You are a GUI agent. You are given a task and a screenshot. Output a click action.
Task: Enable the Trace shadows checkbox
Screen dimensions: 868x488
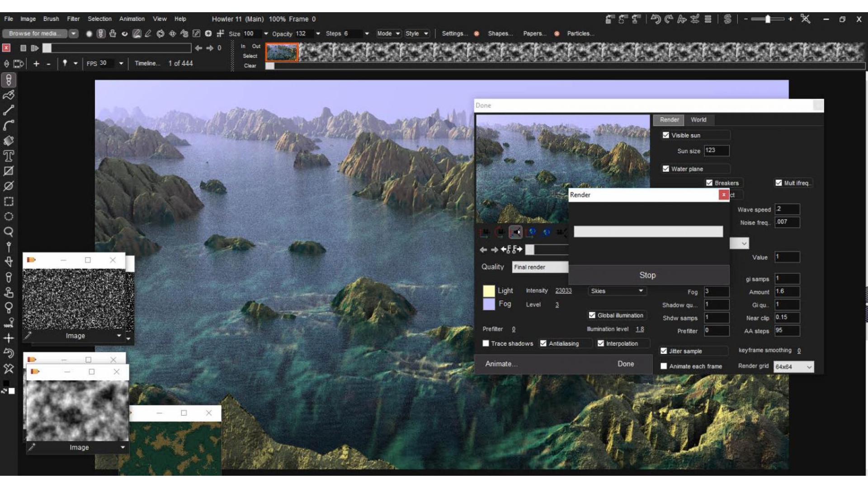486,343
